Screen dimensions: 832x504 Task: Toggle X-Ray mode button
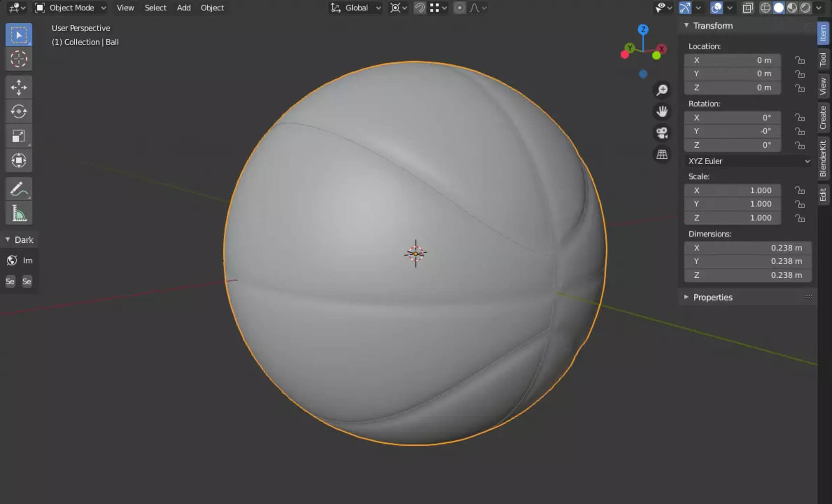tap(747, 8)
